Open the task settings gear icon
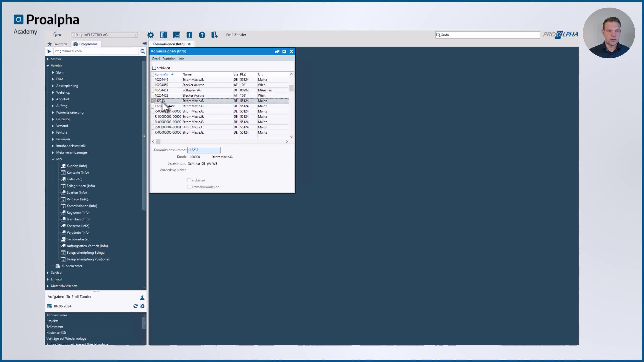 (142, 306)
